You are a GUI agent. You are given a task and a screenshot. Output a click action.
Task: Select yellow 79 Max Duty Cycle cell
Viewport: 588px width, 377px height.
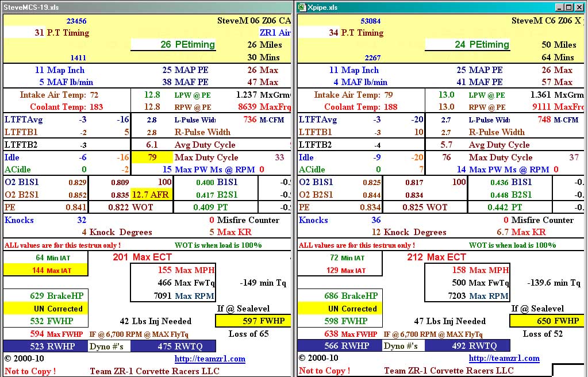(152, 157)
